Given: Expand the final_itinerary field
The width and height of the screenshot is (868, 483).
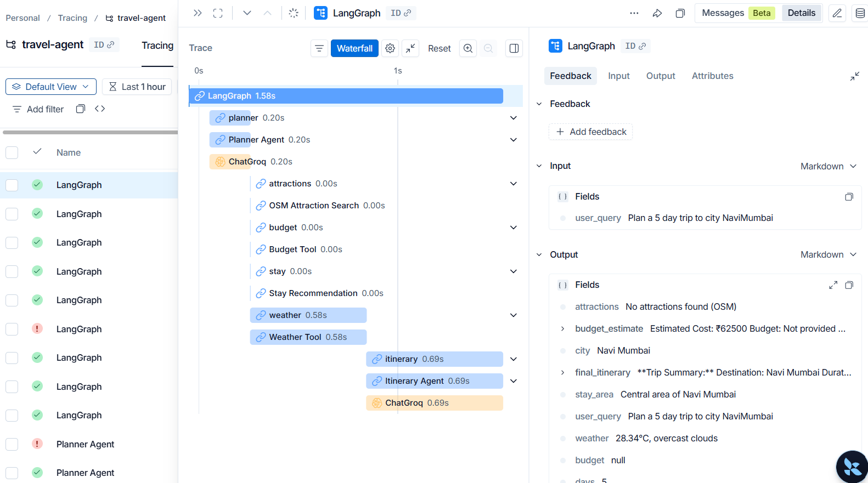Looking at the screenshot, I should point(563,373).
